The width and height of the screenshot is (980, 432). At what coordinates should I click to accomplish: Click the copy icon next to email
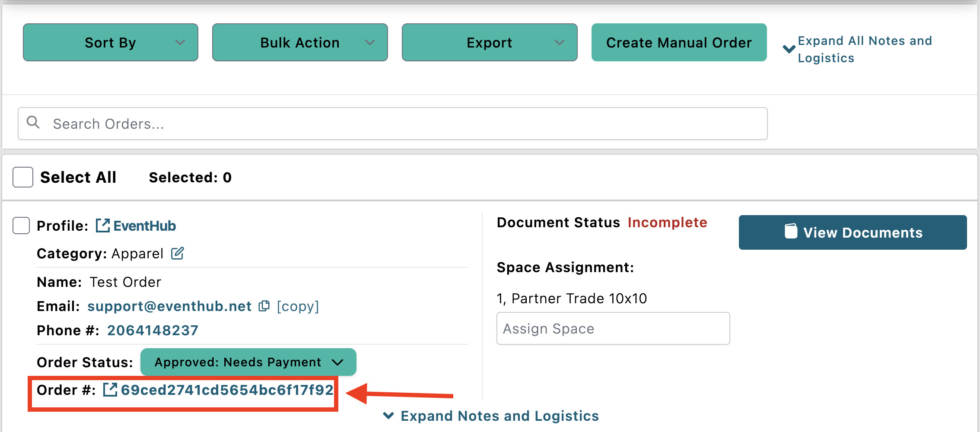click(264, 306)
